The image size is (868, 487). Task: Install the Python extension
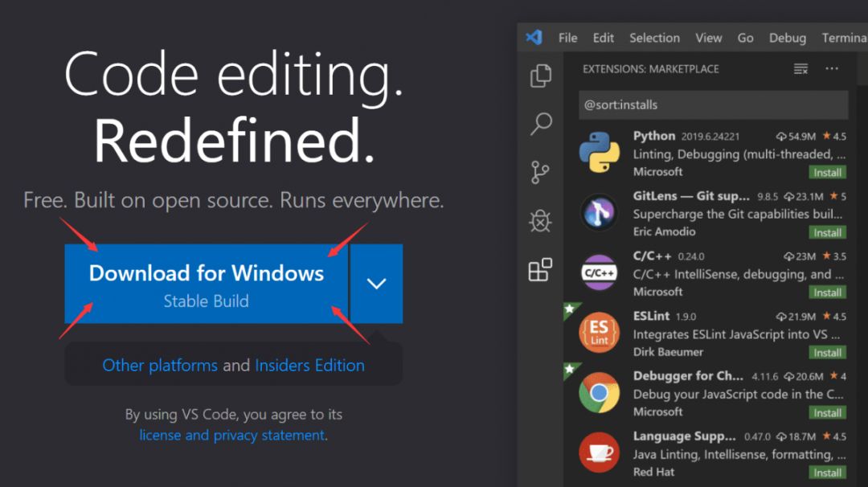click(x=827, y=173)
